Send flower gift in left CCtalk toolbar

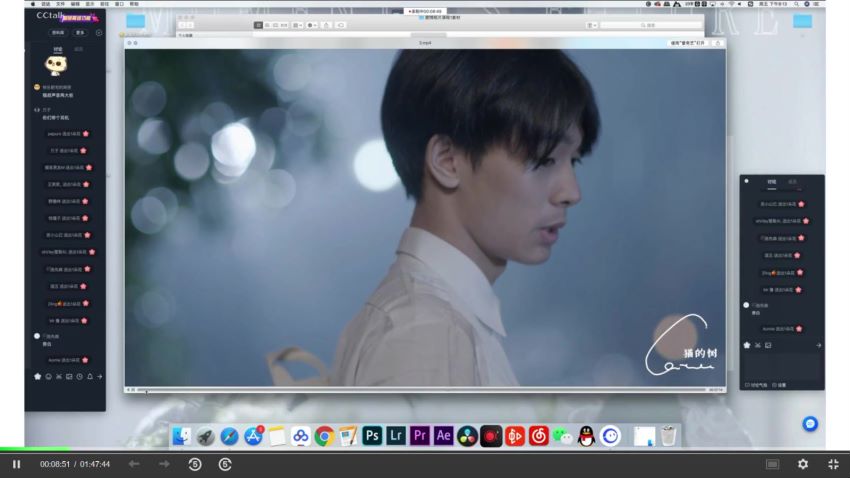click(x=37, y=377)
